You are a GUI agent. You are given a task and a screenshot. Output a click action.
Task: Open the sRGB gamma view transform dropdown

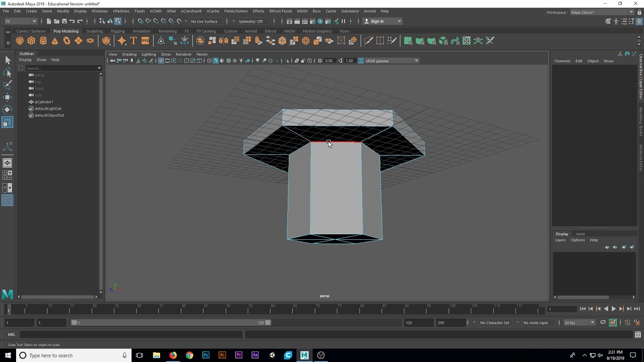tap(391, 61)
